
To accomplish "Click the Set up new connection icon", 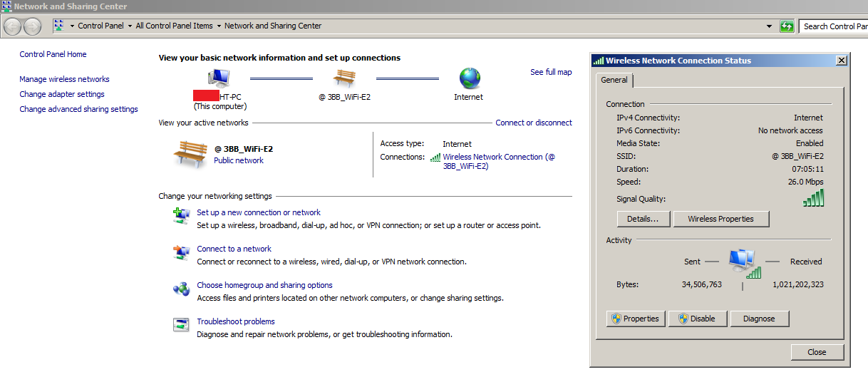I will pyautogui.click(x=181, y=215).
